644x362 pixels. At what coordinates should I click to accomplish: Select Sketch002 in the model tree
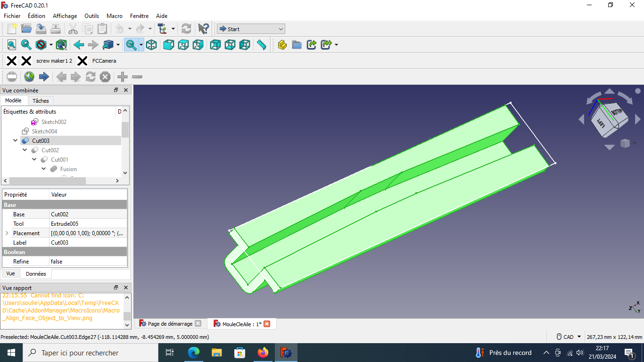pos(54,122)
